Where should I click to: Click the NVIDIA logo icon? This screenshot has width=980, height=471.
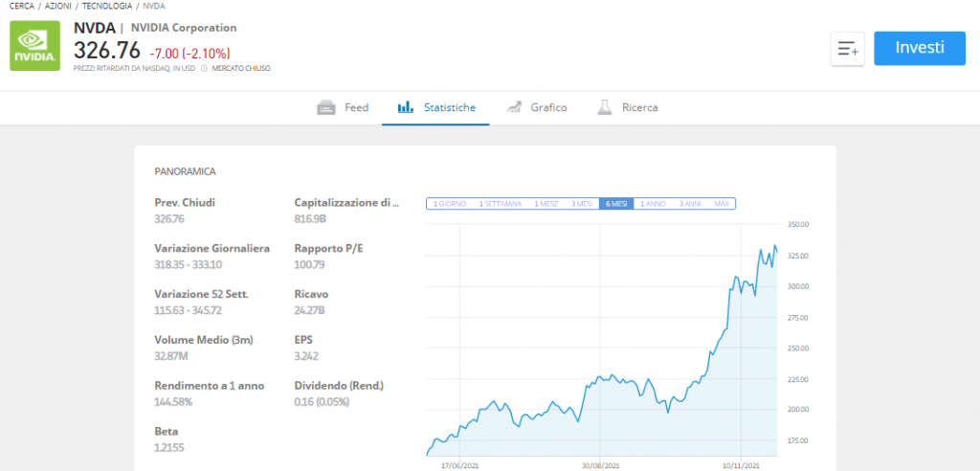point(35,46)
